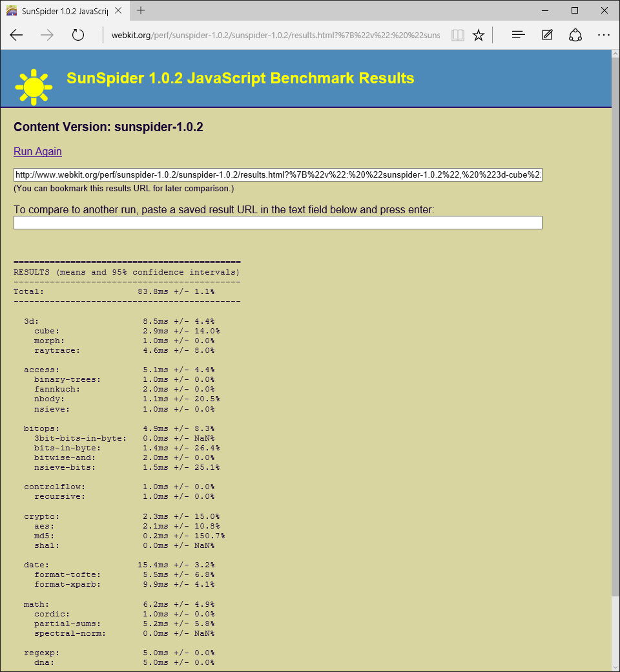
Task: Maximize the browser window
Action: tap(575, 11)
